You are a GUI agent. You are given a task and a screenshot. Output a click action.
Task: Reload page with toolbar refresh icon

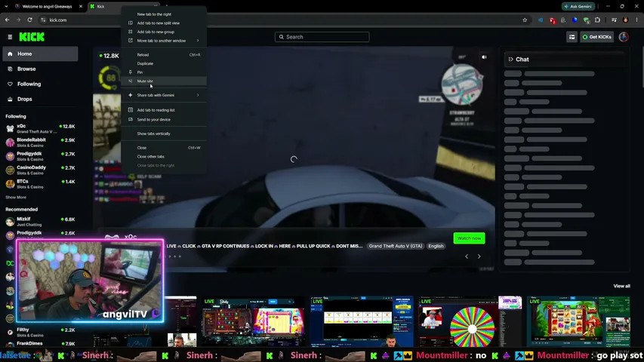pos(29,20)
